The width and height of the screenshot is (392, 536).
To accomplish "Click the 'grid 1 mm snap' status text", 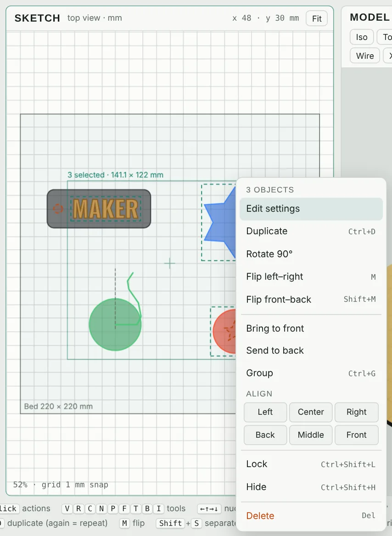I will [x=75, y=485].
